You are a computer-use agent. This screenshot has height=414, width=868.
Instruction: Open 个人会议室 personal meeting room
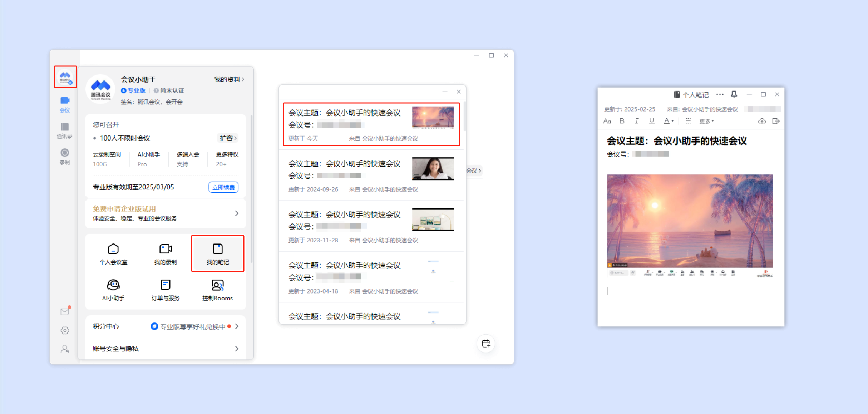click(113, 254)
